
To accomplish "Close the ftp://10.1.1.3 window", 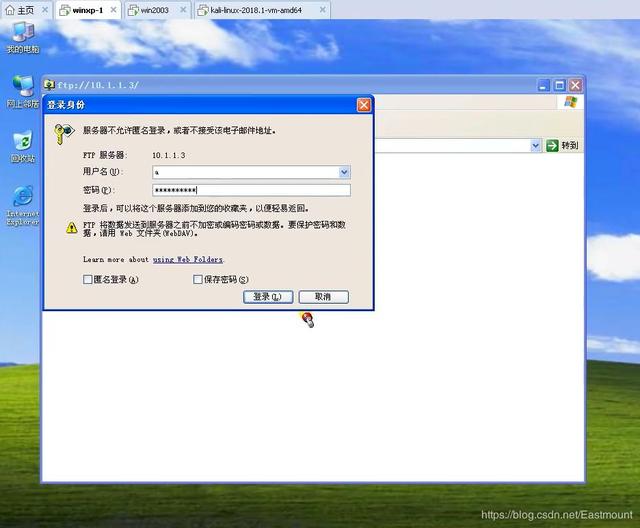I will pyautogui.click(x=576, y=85).
